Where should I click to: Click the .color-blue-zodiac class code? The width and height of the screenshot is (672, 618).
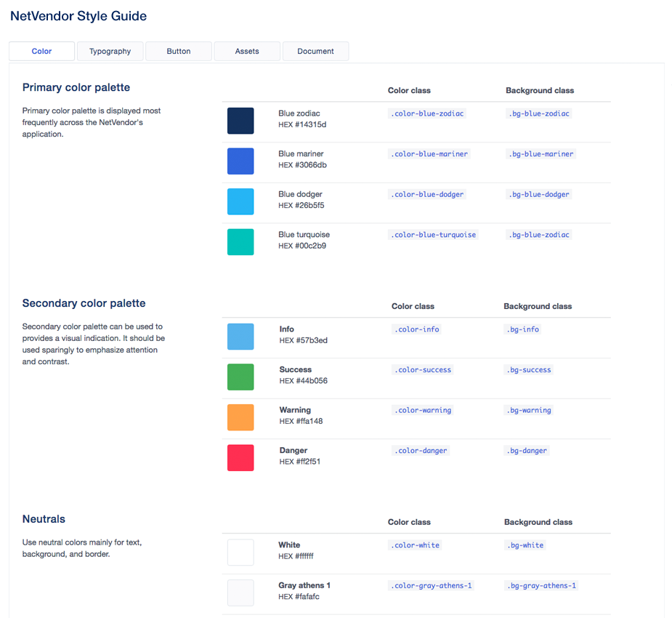(426, 113)
